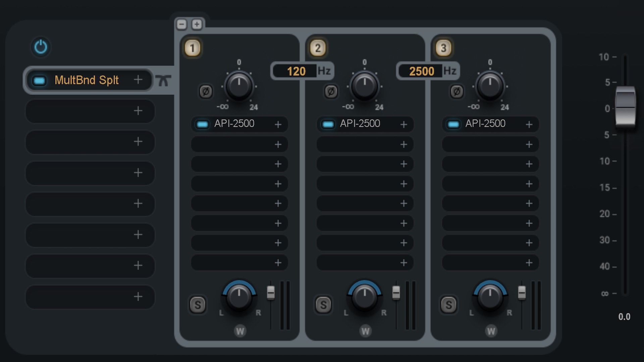Click the rack power icon top left
The image size is (644, 362).
click(40, 47)
